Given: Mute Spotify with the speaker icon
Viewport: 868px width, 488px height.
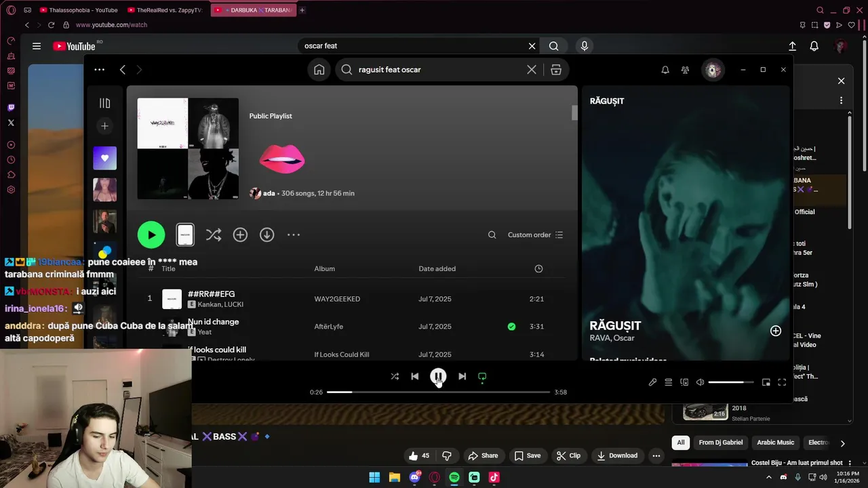Looking at the screenshot, I should [700, 382].
